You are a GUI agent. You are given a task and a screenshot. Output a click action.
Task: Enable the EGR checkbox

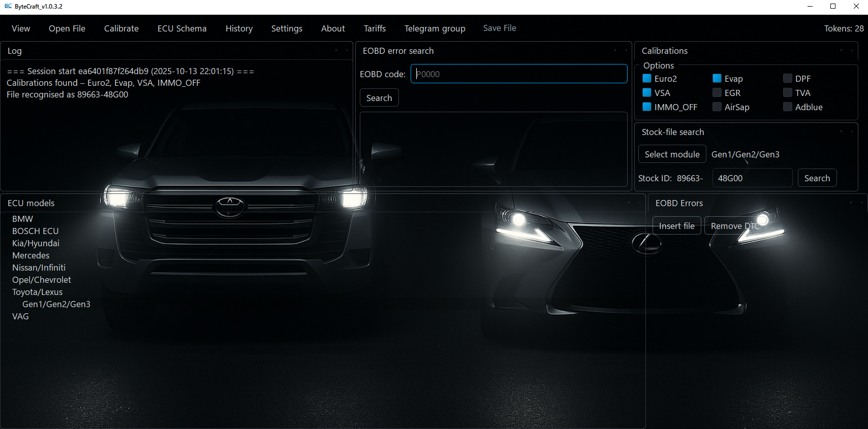pos(717,92)
